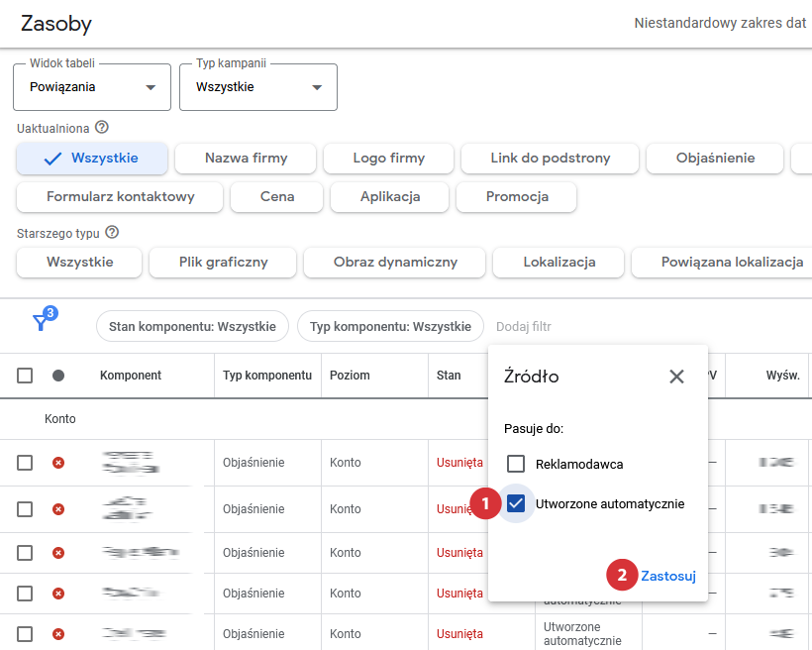
Task: Select the Lokalizacja chip
Action: [x=558, y=263]
